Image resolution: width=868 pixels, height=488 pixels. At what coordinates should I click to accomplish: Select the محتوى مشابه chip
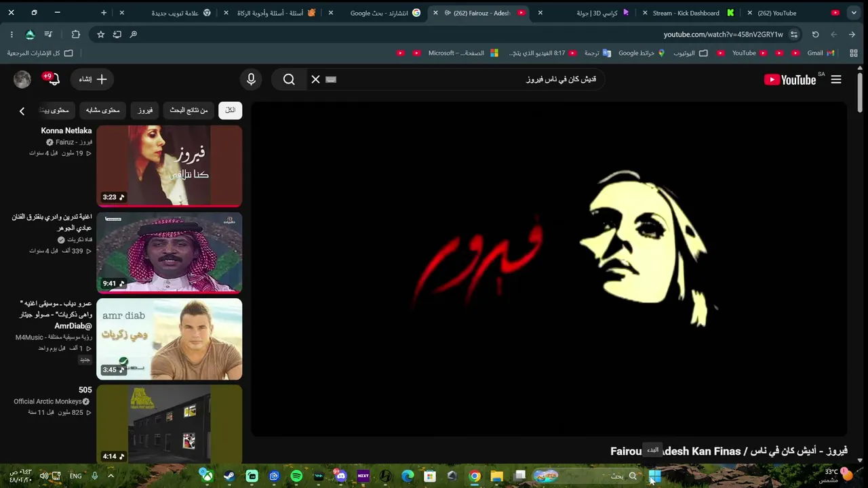tap(102, 110)
